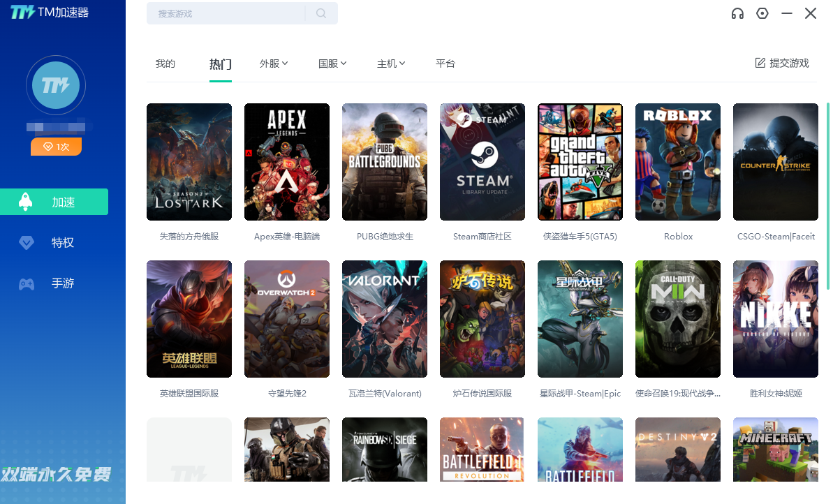Viewport: 833px width, 504px height.
Task: Open the 炉石传说 Hearthstone cover
Action: point(482,319)
